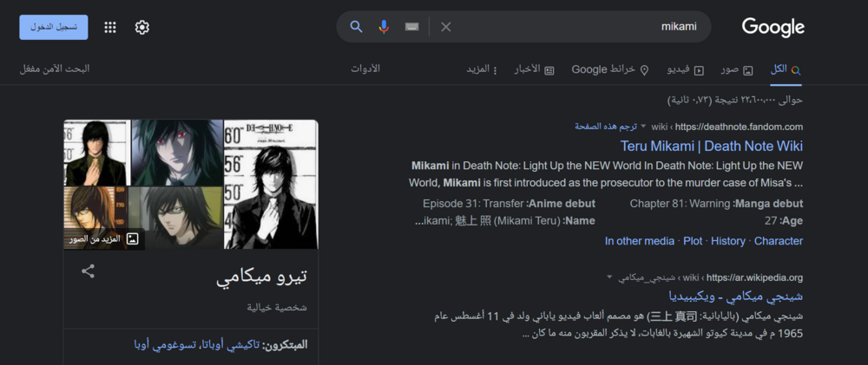Click the شخصية خيالية subtitle
868x365 pixels.
pos(277,308)
